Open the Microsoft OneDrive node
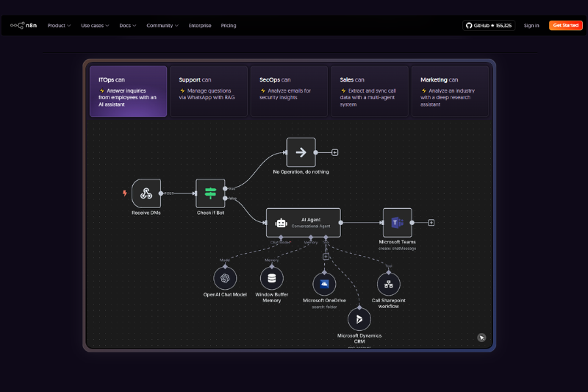This screenshot has height=392, width=588. pyautogui.click(x=324, y=283)
